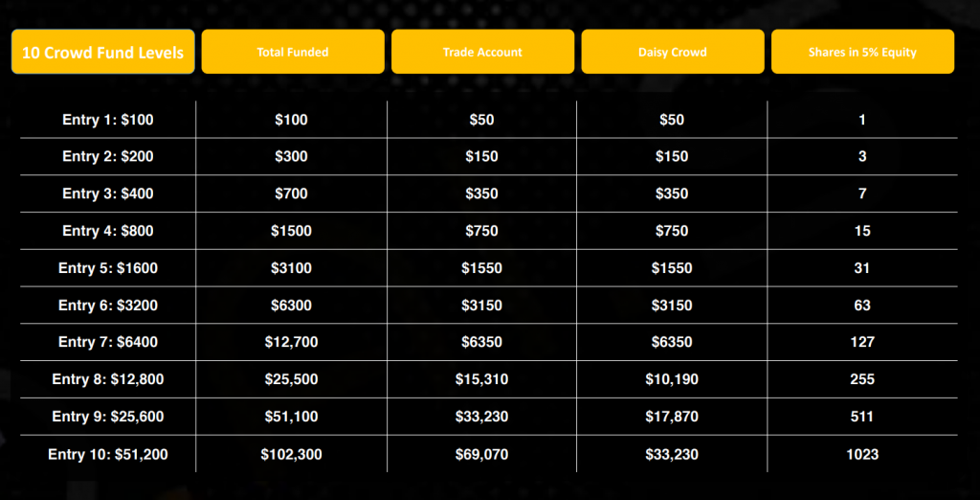Click the 10 Crowd Fund Levels header
980x500 pixels.
[103, 52]
